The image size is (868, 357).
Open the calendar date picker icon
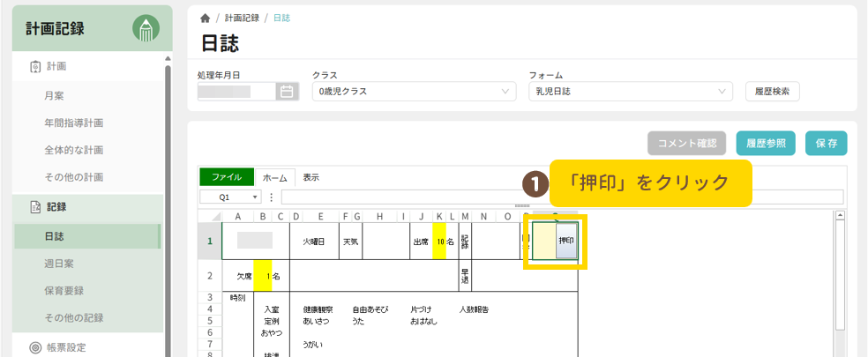point(286,91)
